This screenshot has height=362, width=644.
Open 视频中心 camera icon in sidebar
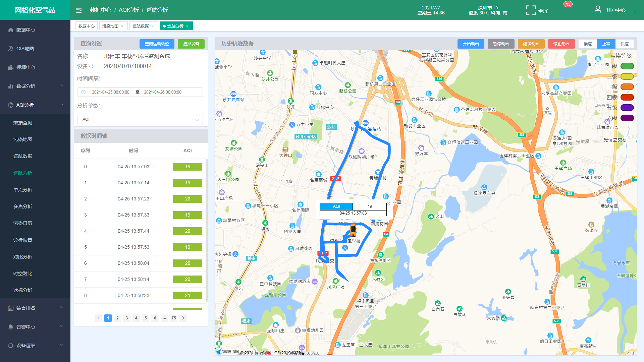pyautogui.click(x=11, y=67)
